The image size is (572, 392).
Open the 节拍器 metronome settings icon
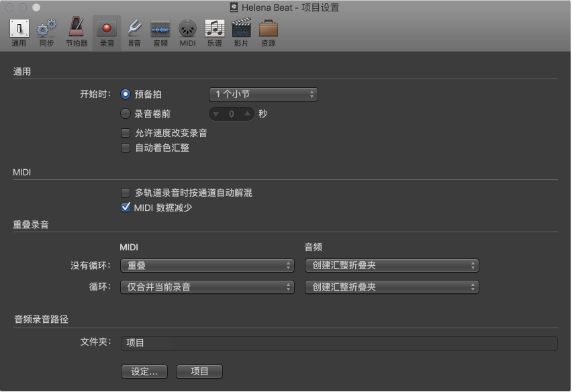(77, 32)
